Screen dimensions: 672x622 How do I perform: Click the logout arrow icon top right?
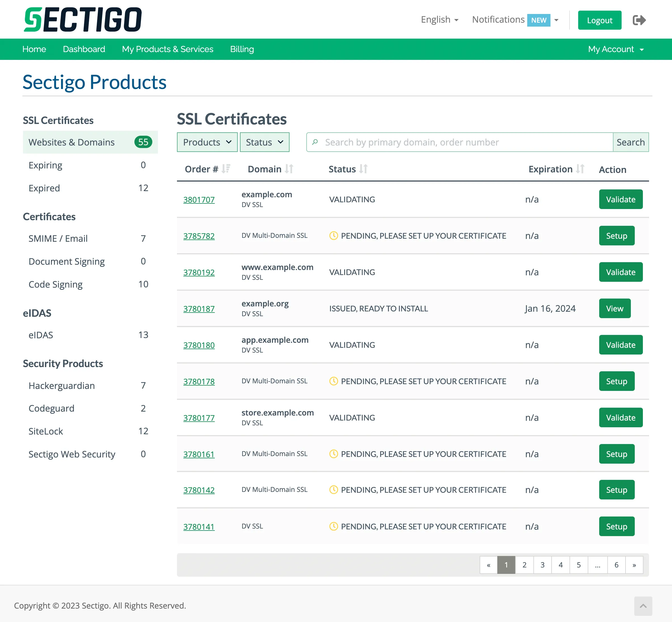(639, 20)
